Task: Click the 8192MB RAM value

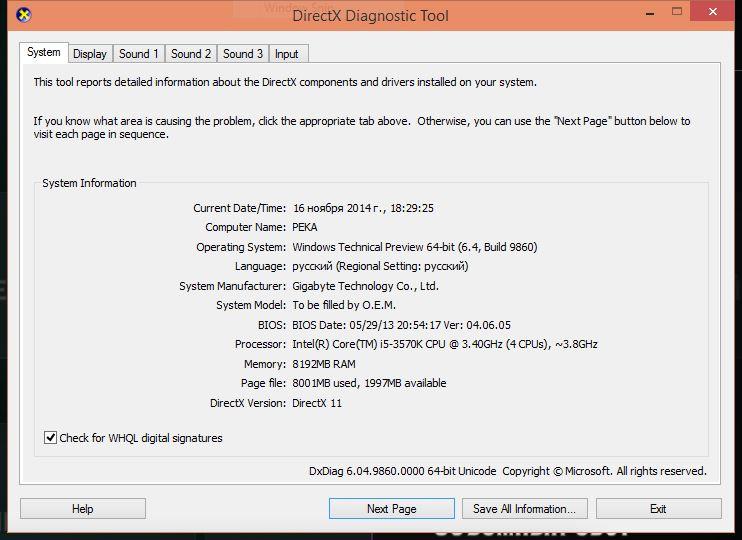Action: point(324,364)
